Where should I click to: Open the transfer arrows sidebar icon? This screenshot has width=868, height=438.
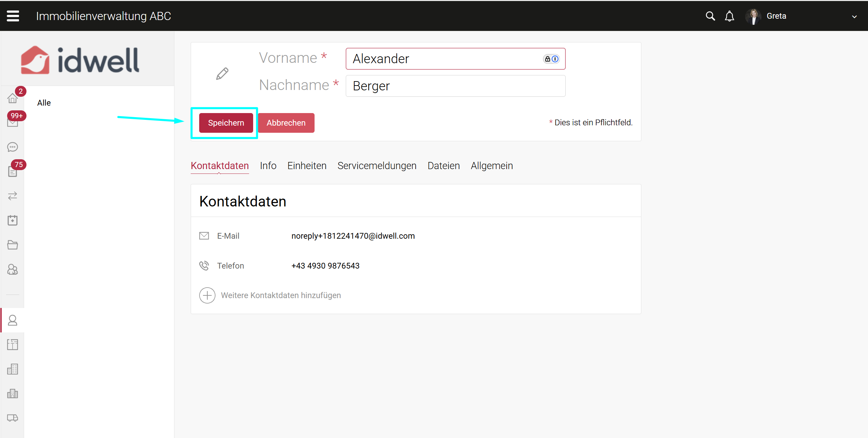13,196
